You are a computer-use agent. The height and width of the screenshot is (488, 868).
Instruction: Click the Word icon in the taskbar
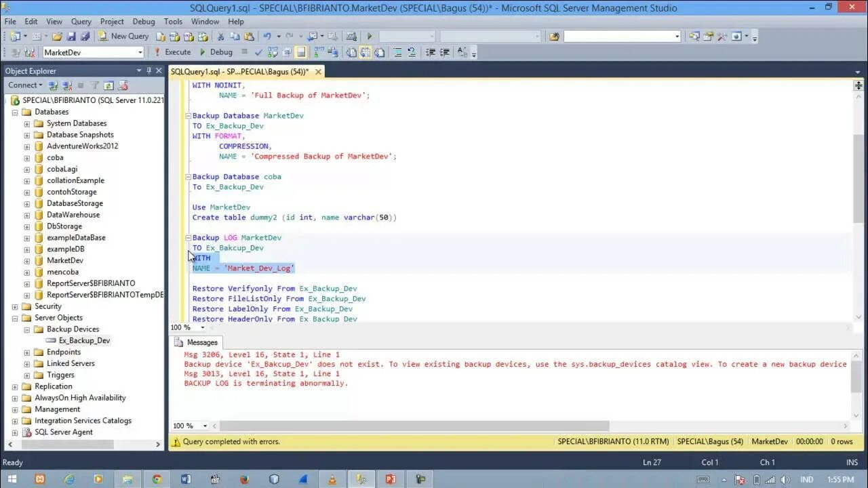click(186, 479)
